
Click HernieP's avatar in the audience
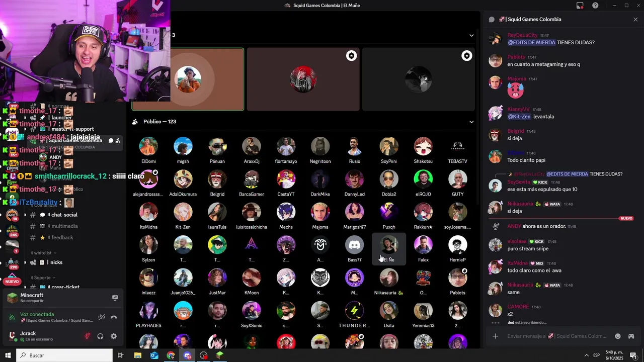pos(458,245)
